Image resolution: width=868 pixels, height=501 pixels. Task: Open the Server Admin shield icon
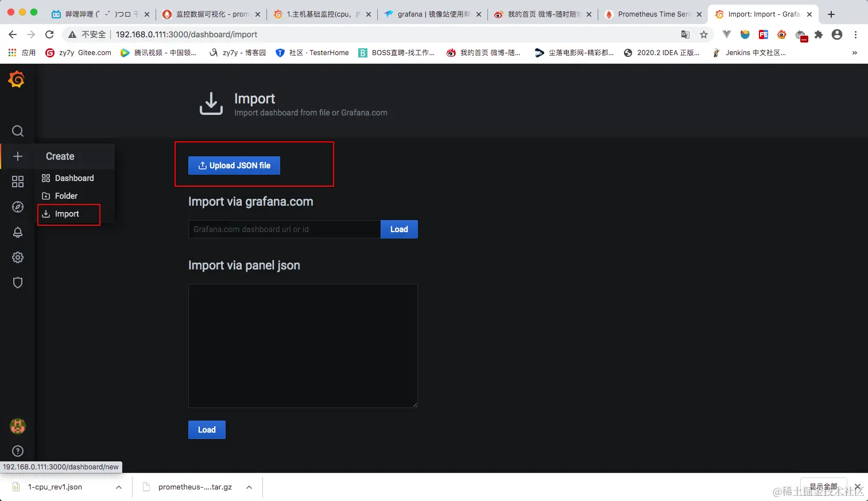click(x=18, y=283)
